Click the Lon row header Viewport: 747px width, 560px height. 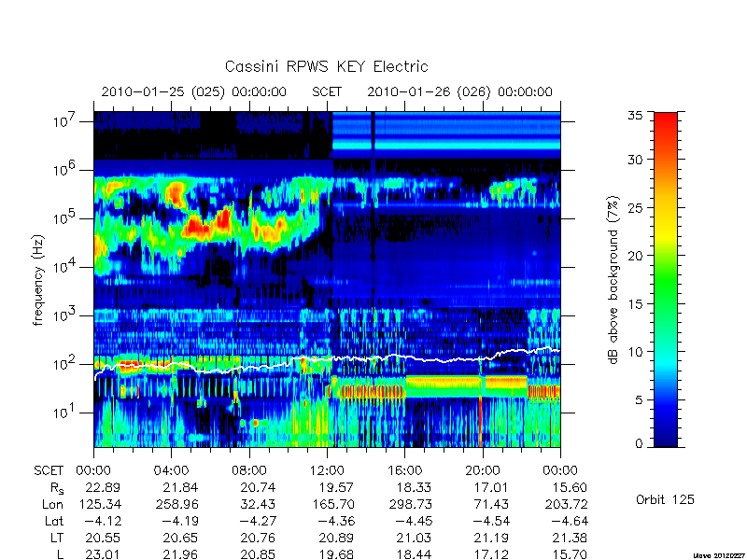coord(52,504)
